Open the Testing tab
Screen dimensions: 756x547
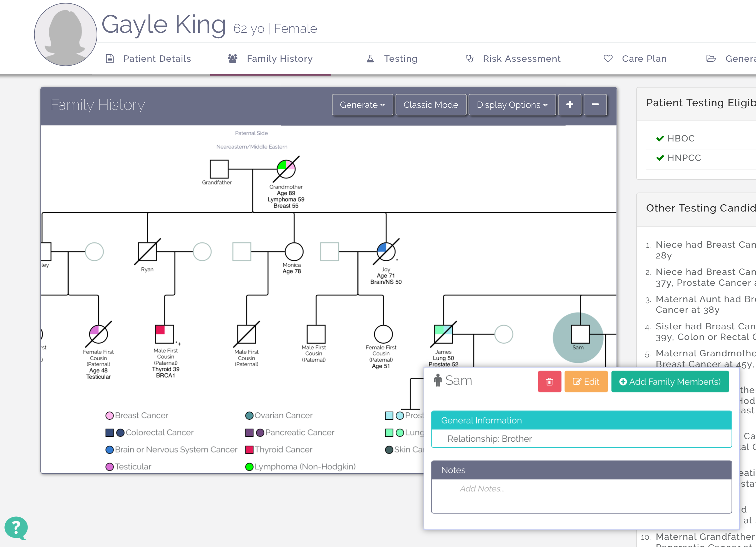[x=392, y=59]
